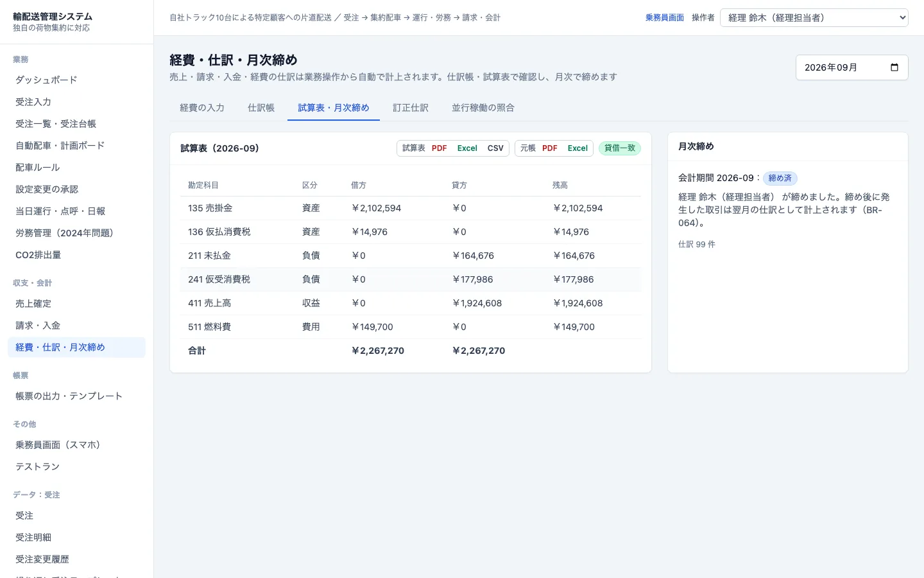The width and height of the screenshot is (924, 578).
Task: Open the 受注 data table
Action: [77, 516]
